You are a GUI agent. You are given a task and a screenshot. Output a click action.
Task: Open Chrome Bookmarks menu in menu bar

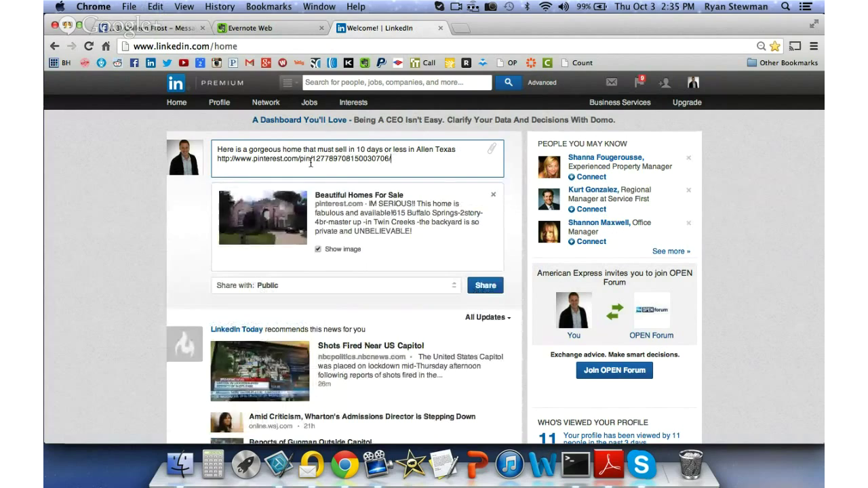[267, 7]
